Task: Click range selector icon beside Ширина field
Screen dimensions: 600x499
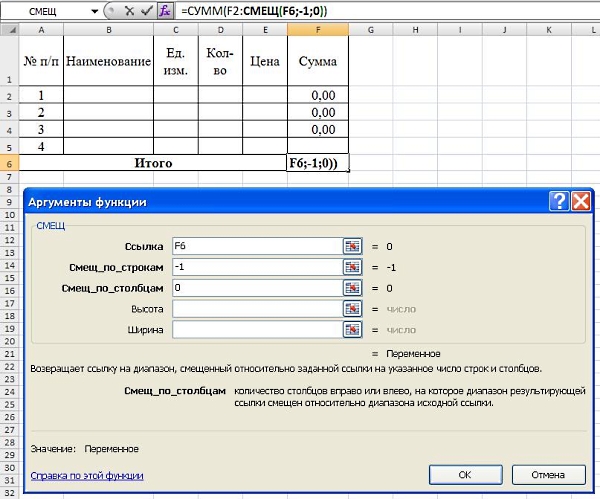Action: tap(351, 329)
